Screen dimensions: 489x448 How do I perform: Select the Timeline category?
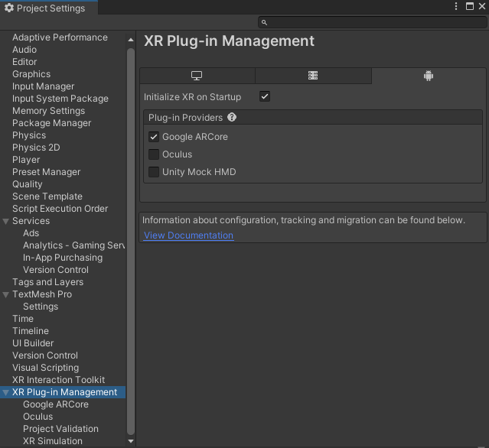(x=31, y=331)
